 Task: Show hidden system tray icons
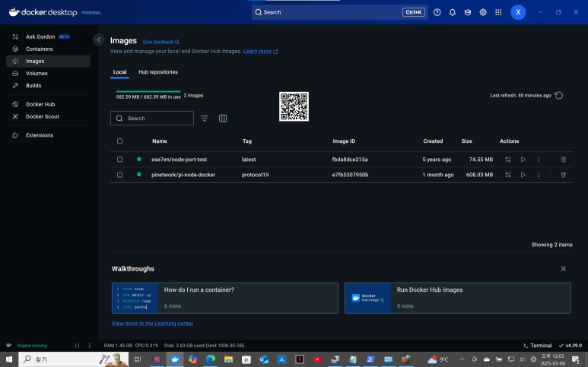point(462,359)
